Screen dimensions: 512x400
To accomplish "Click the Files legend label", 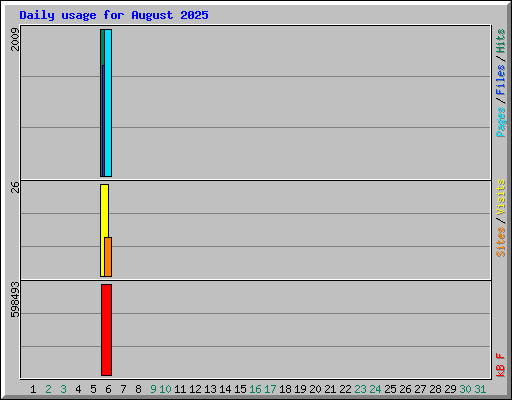I will pos(500,80).
